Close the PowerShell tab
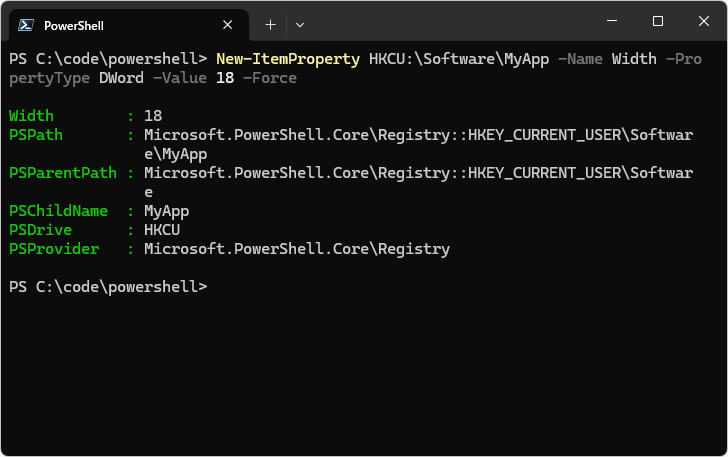This screenshot has height=457, width=728. pos(227,25)
